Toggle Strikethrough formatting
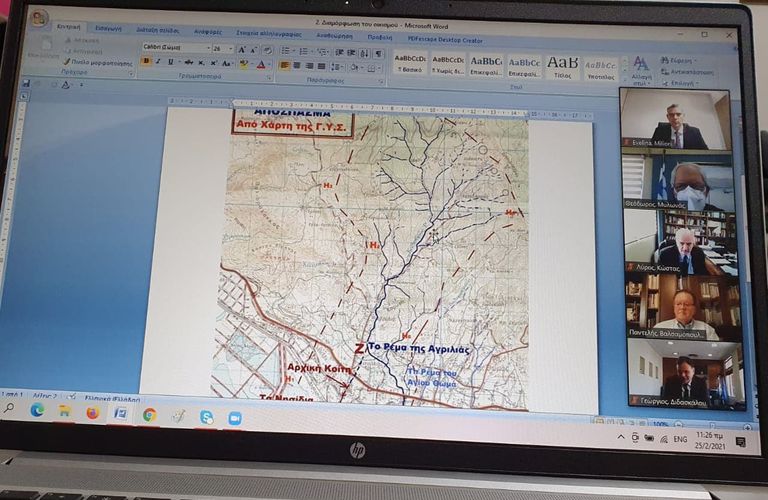Screen dimensions: 768x500 click(189, 63)
